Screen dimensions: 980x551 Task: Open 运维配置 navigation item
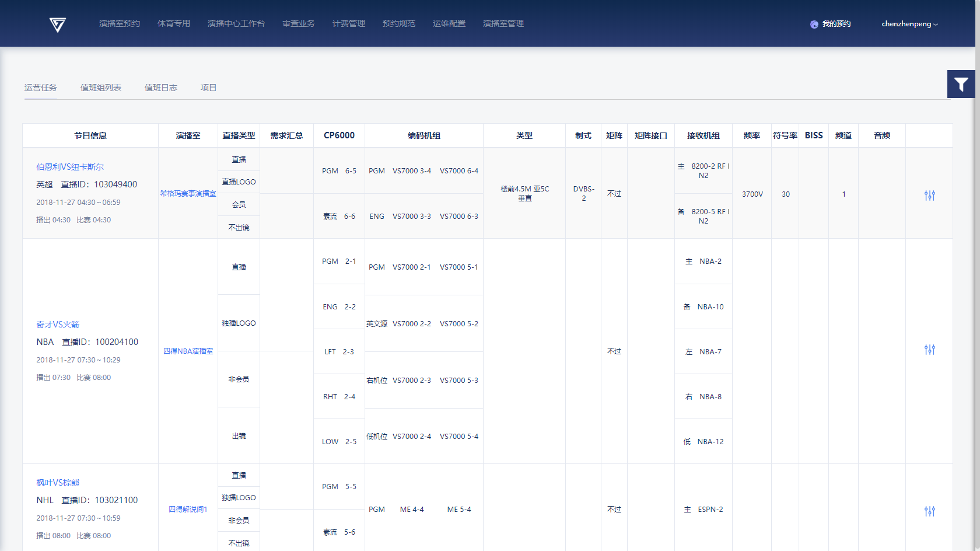click(x=449, y=23)
